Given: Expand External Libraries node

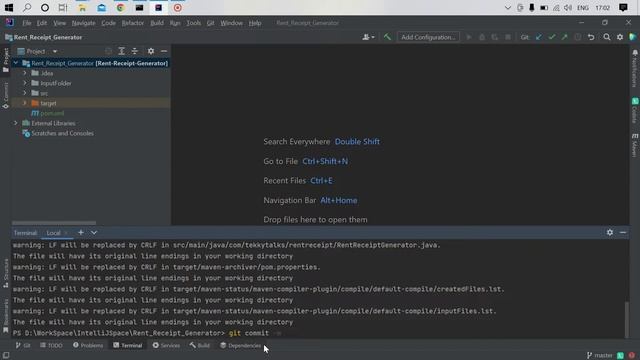Looking at the screenshot, I should click(16, 123).
